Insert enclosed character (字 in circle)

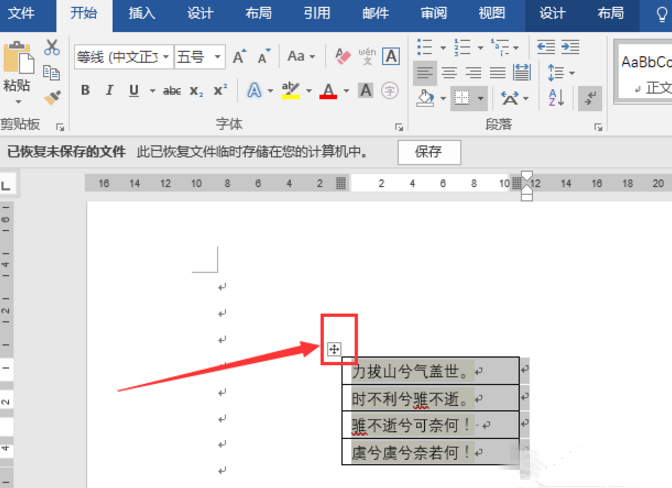click(390, 91)
